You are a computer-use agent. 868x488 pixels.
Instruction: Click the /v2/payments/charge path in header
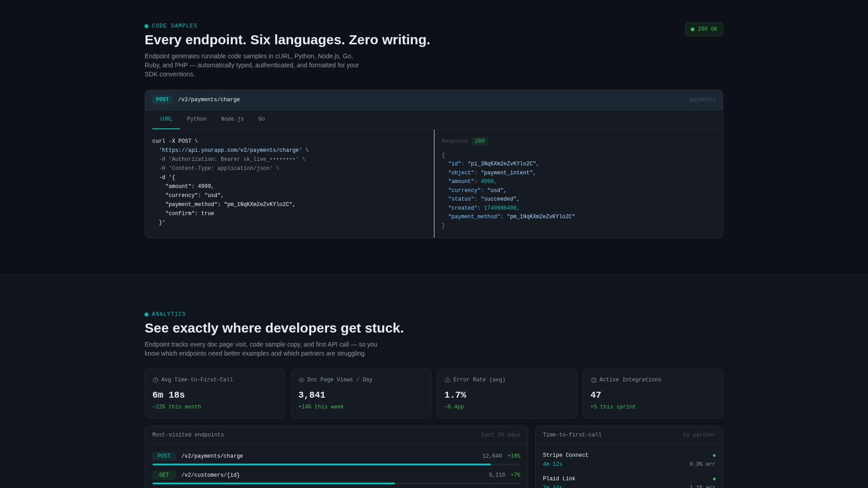(x=209, y=100)
